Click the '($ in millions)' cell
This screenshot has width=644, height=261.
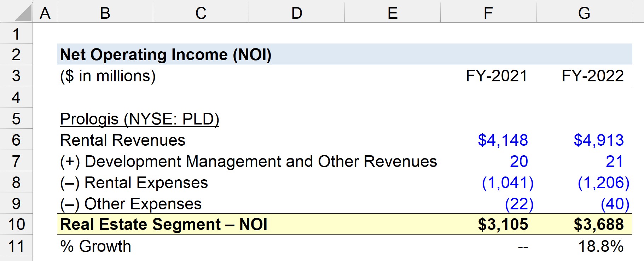(108, 76)
